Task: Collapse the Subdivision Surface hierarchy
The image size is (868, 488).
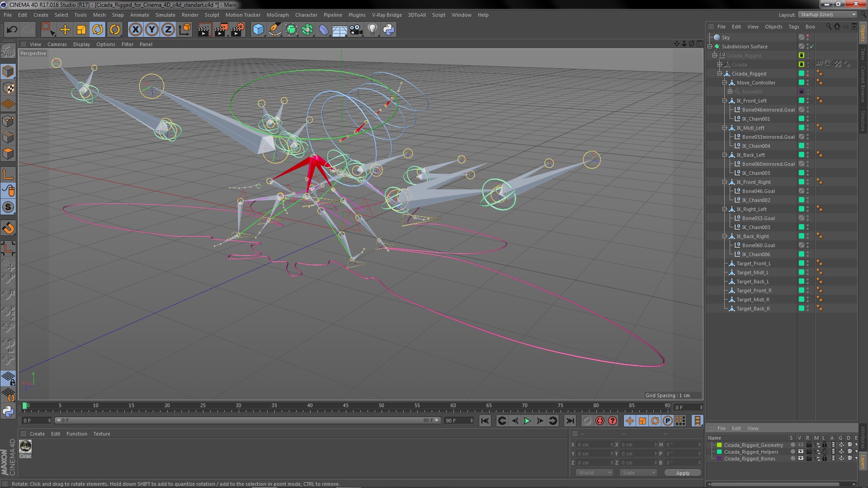Action: (x=710, y=47)
